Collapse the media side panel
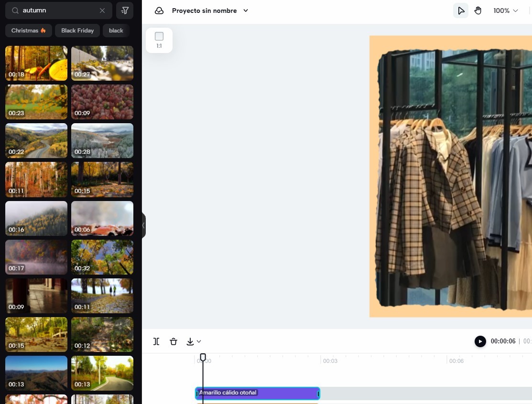Image resolution: width=532 pixels, height=404 pixels. click(143, 225)
